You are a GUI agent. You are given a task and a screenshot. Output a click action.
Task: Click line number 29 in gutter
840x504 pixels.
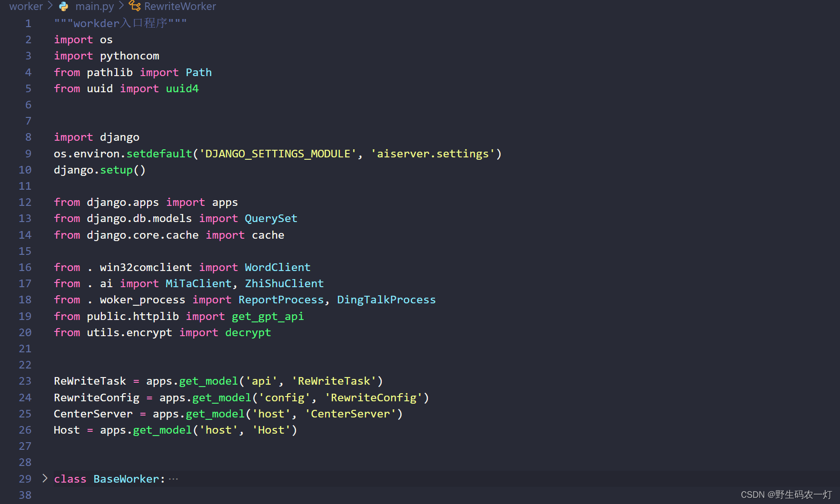[x=25, y=479]
